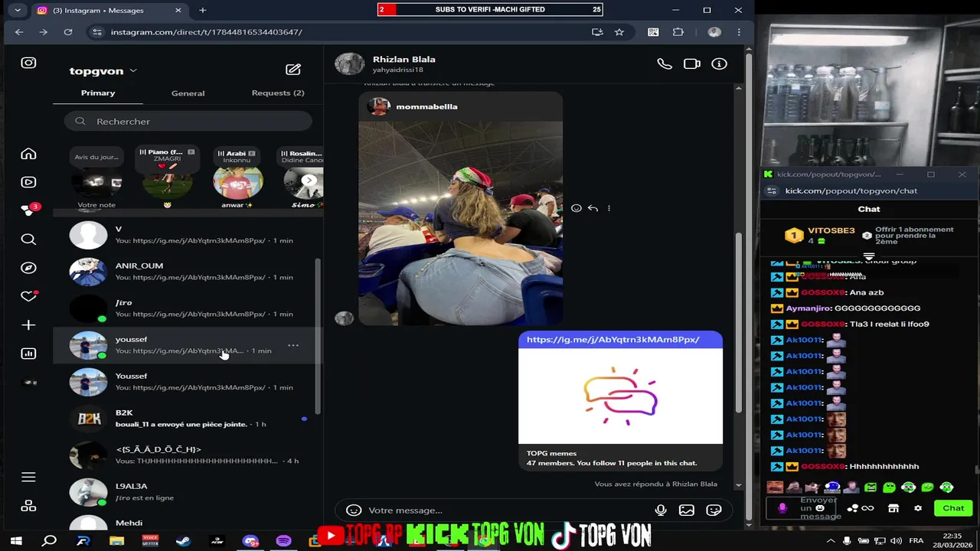Open Steam from the Windows taskbar
The width and height of the screenshot is (980, 551).
point(183,541)
